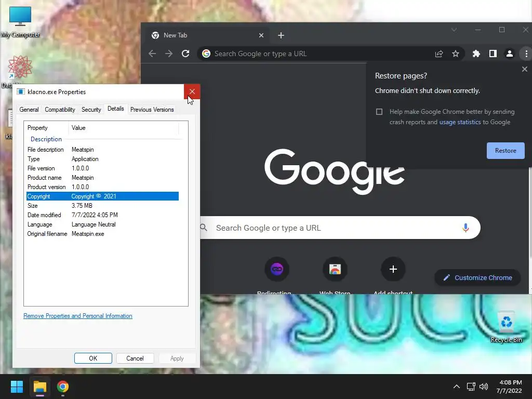Open network status tray icon

471,387
